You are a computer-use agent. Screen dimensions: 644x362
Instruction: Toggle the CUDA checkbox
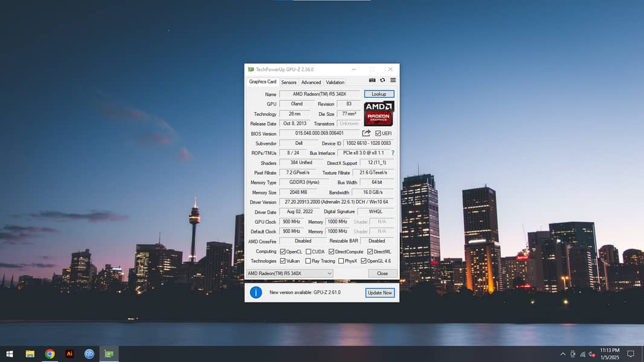coord(309,252)
